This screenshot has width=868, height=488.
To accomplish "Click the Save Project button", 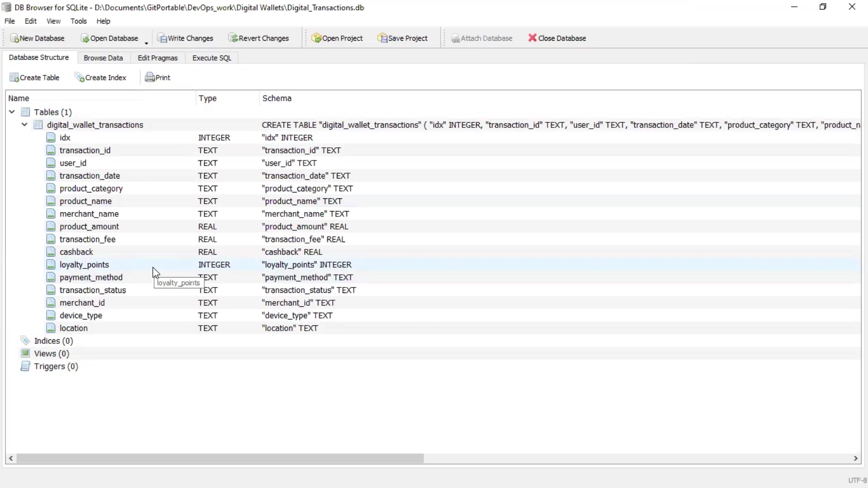I will pos(403,38).
